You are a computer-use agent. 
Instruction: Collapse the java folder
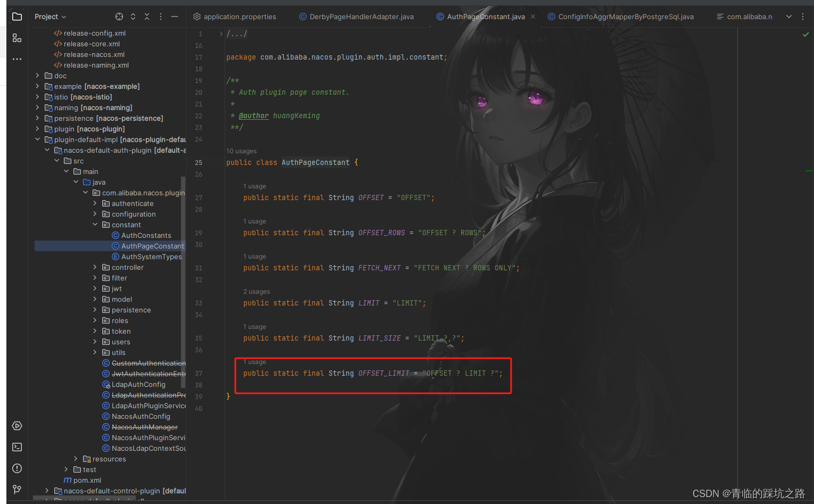point(76,182)
